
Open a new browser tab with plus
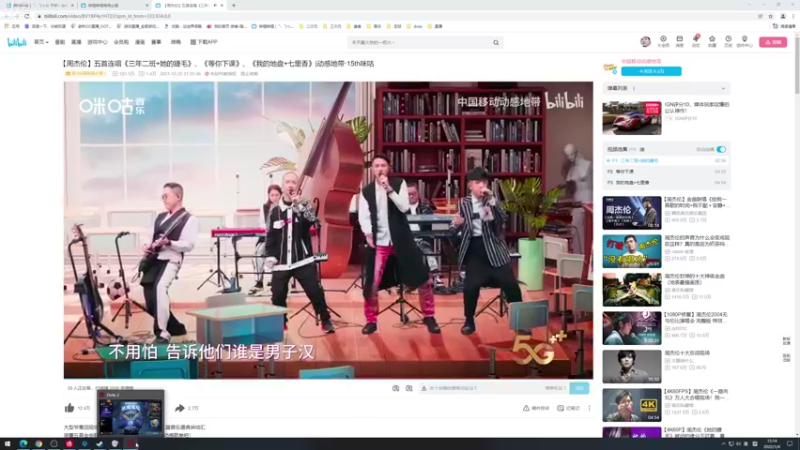[x=234, y=5]
